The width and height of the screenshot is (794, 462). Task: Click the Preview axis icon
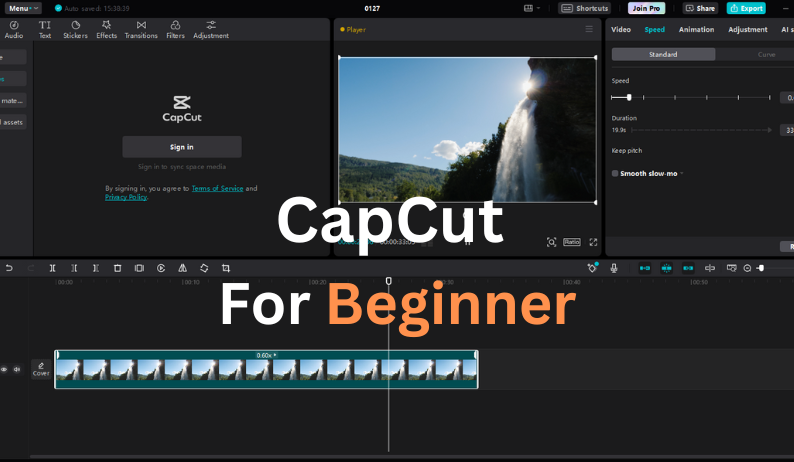[x=710, y=268]
